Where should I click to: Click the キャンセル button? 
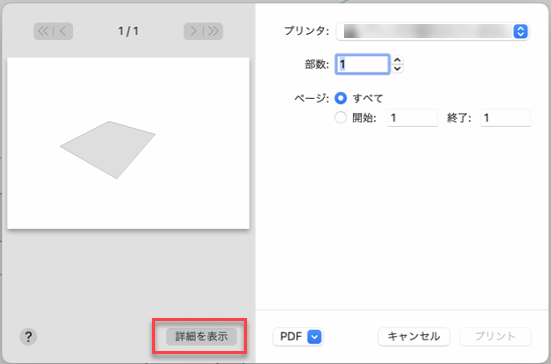414,337
